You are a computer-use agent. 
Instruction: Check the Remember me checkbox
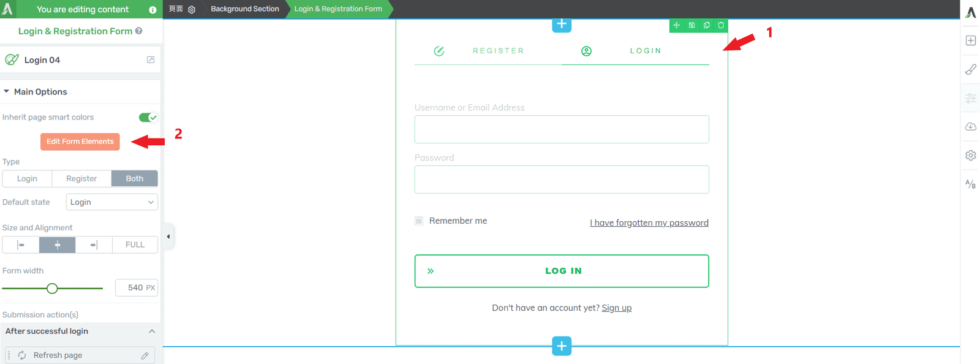(419, 221)
